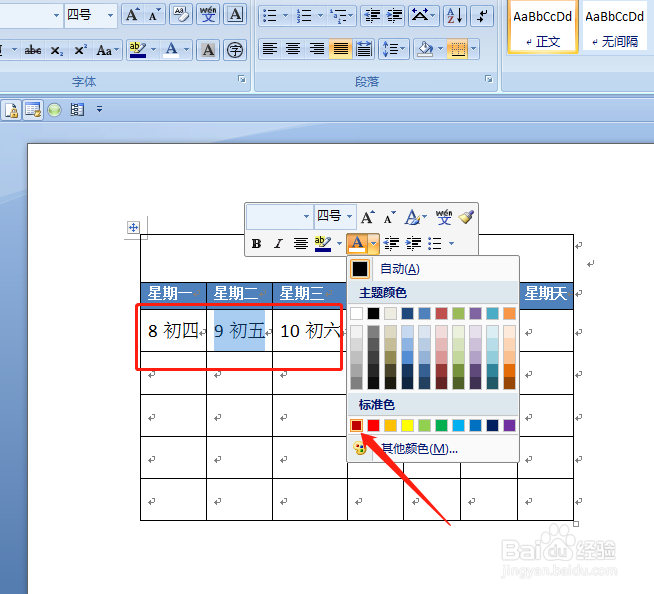654x594 pixels.
Task: Click mini toolbar Grow Font icon
Action: [x=367, y=217]
